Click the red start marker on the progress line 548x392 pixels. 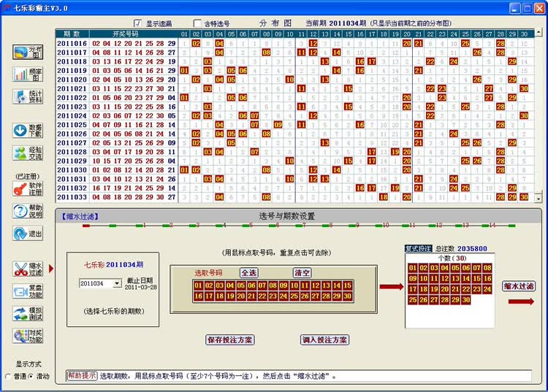[86, 226]
